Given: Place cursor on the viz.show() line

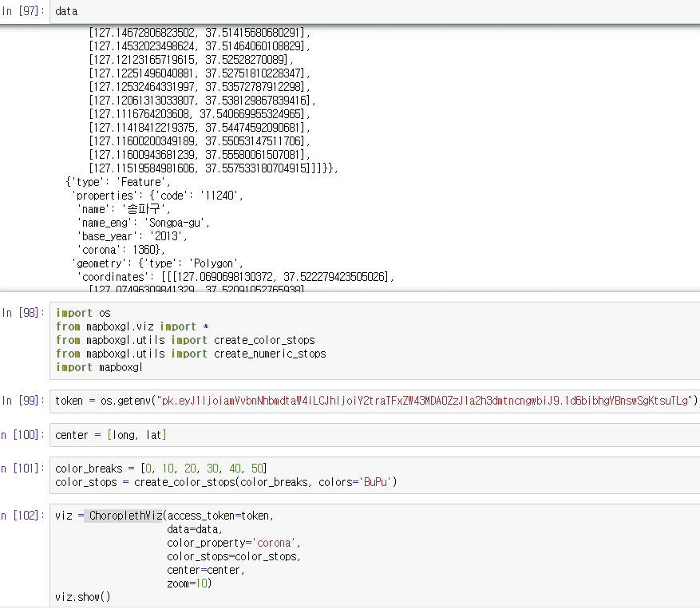Looking at the screenshot, I should click(83, 597).
